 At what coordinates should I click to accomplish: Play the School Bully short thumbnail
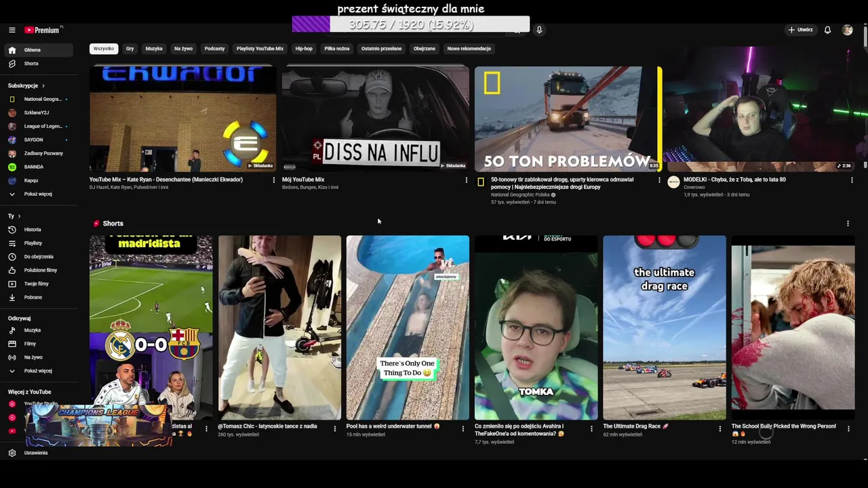(x=793, y=328)
